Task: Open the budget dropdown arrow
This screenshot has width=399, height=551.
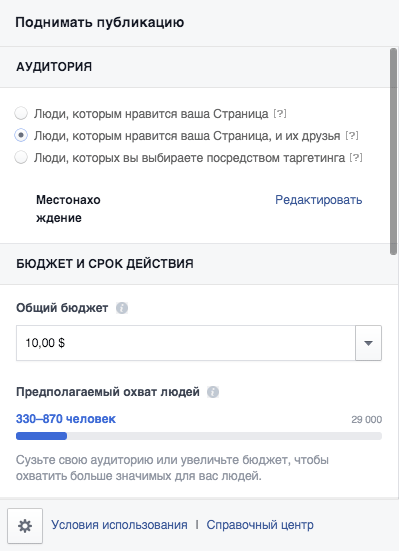Action: point(368,343)
